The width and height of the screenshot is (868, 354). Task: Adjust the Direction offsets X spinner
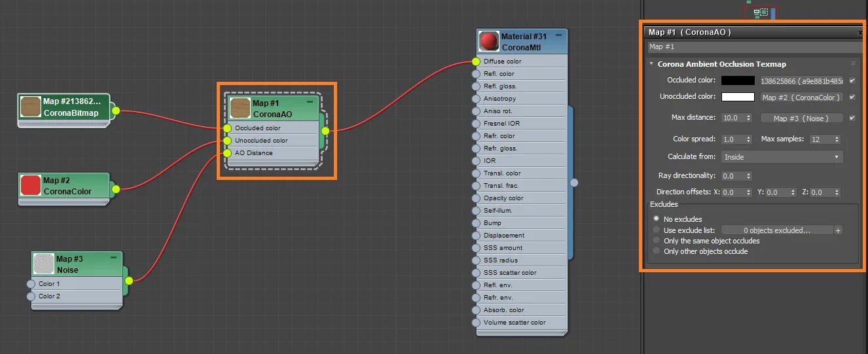tap(748, 192)
